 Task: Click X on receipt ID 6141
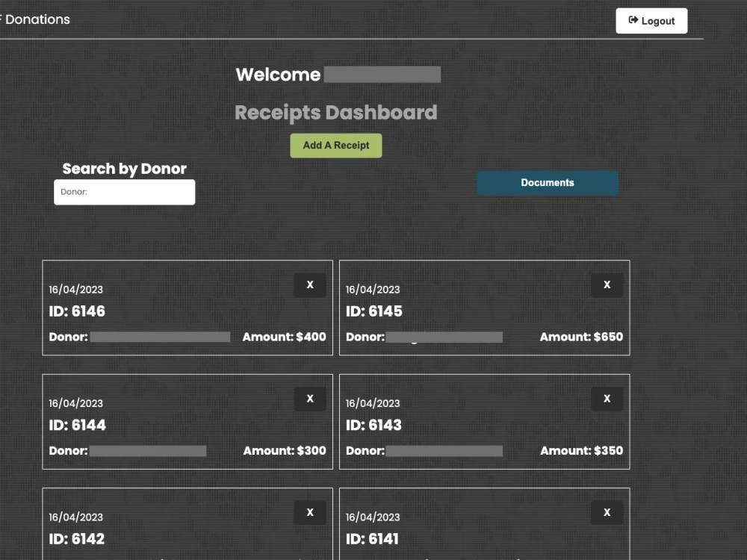pyautogui.click(x=607, y=512)
